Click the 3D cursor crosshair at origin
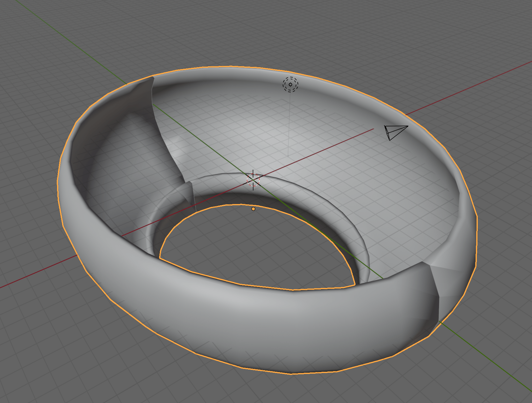This screenshot has width=532, height=403. coord(253,180)
